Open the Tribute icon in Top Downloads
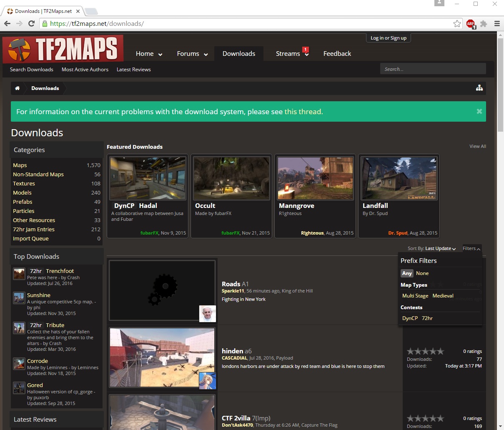Screen dimensions: 504x430 [x=19, y=328]
